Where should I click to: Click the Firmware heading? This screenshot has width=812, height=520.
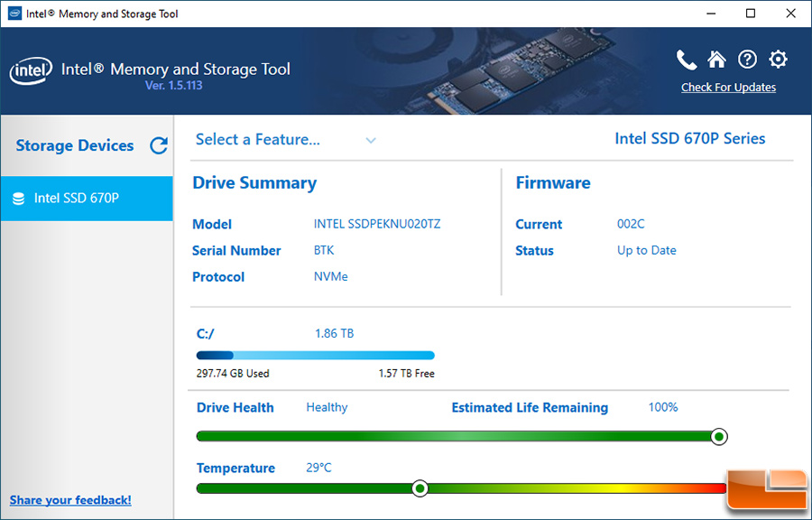[x=552, y=183]
